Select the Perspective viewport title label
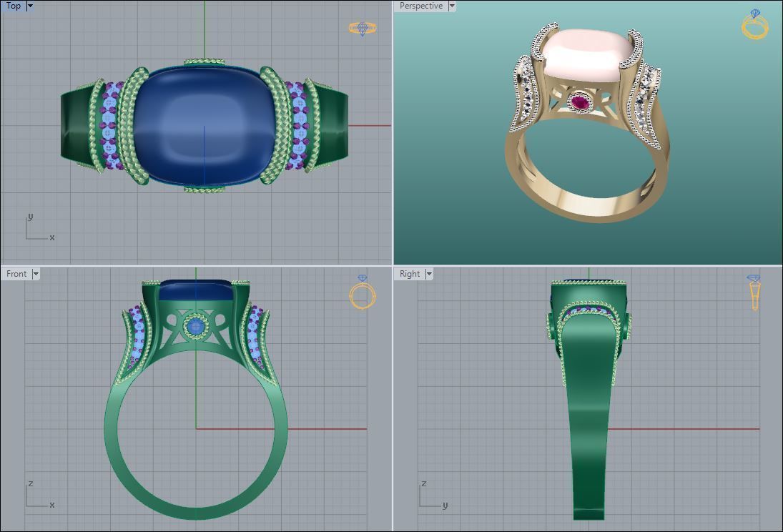Screen dimensions: 783x532 [x=421, y=6]
